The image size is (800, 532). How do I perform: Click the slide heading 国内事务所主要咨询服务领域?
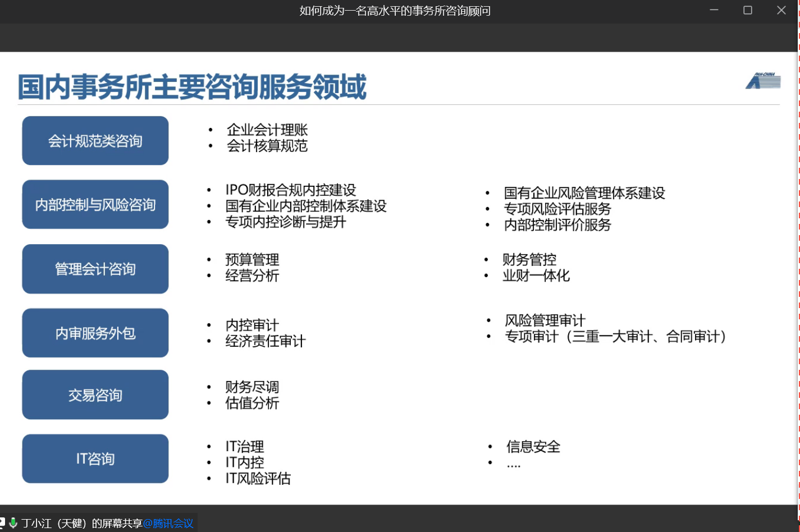coord(192,87)
